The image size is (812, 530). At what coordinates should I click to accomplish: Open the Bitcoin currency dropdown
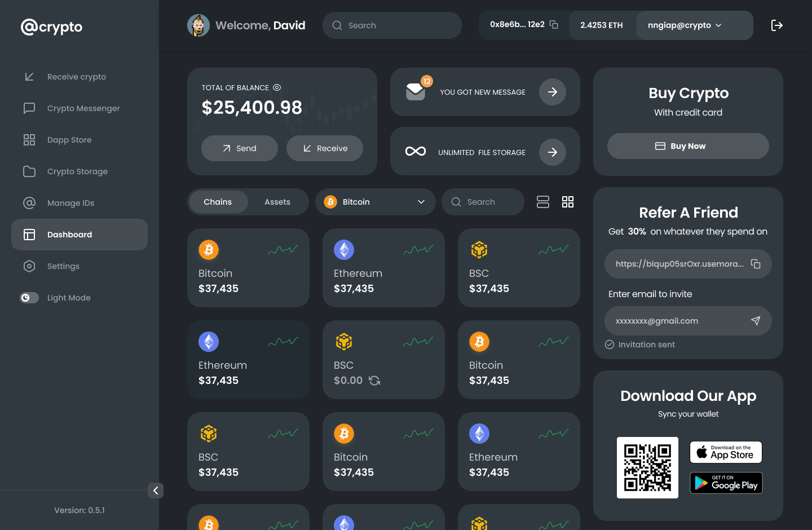point(375,201)
